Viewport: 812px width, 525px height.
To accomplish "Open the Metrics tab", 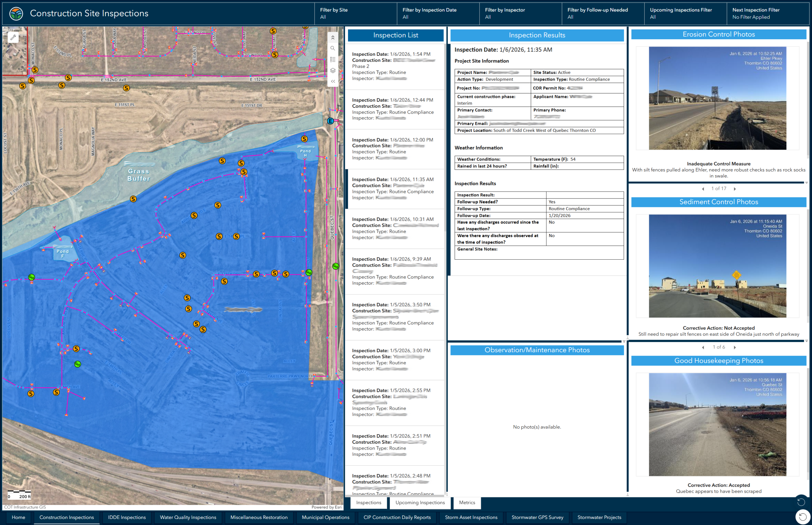I will [x=467, y=502].
